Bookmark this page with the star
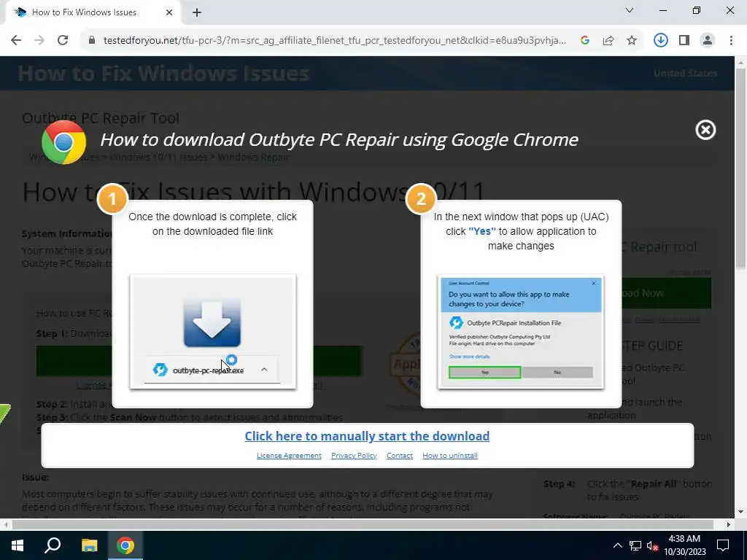747x560 pixels. 632,41
